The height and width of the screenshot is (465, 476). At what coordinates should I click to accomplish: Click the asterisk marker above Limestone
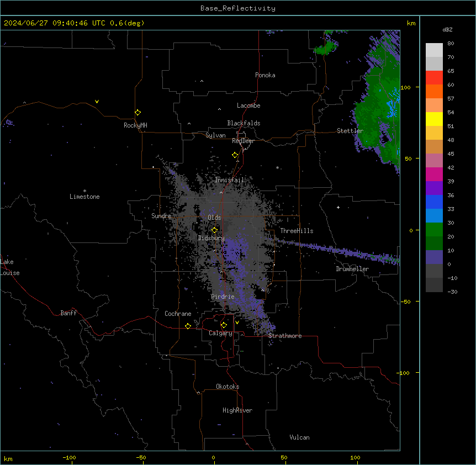coord(84,191)
